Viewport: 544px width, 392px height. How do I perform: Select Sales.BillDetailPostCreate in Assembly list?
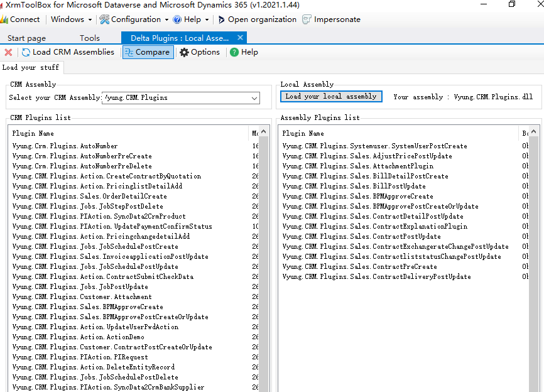click(x=404, y=177)
